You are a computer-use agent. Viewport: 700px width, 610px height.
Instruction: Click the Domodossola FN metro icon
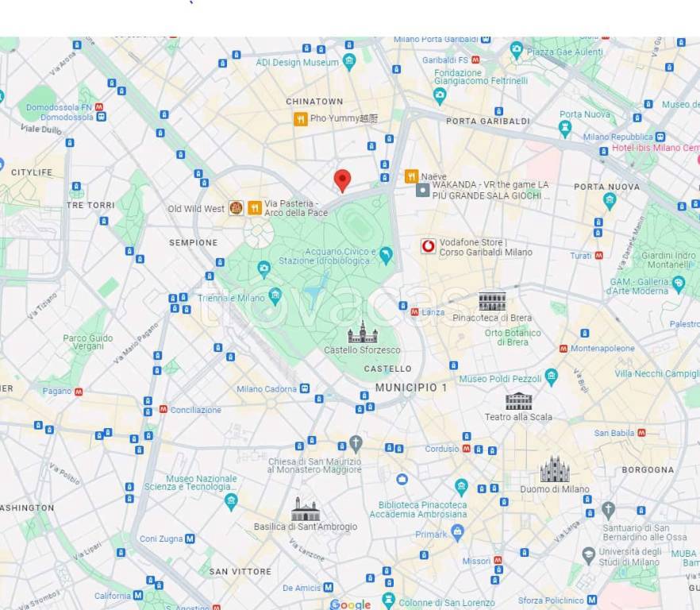point(99,107)
